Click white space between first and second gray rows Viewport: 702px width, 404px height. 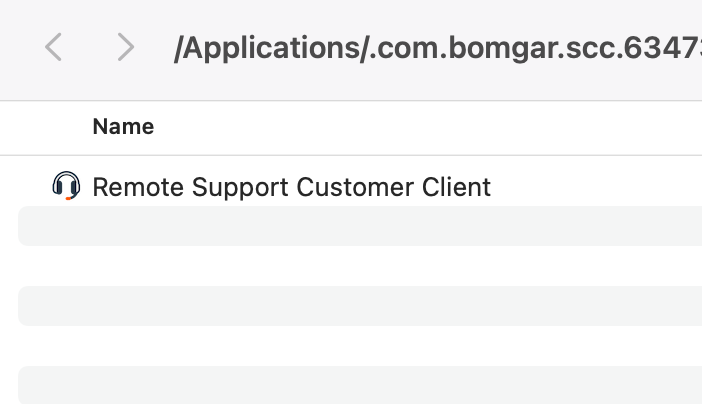[x=360, y=266]
